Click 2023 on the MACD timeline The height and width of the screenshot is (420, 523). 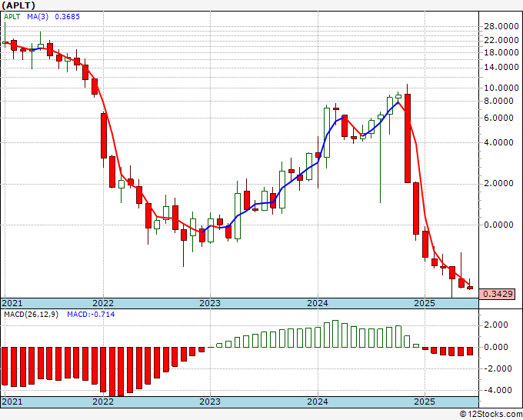210,402
